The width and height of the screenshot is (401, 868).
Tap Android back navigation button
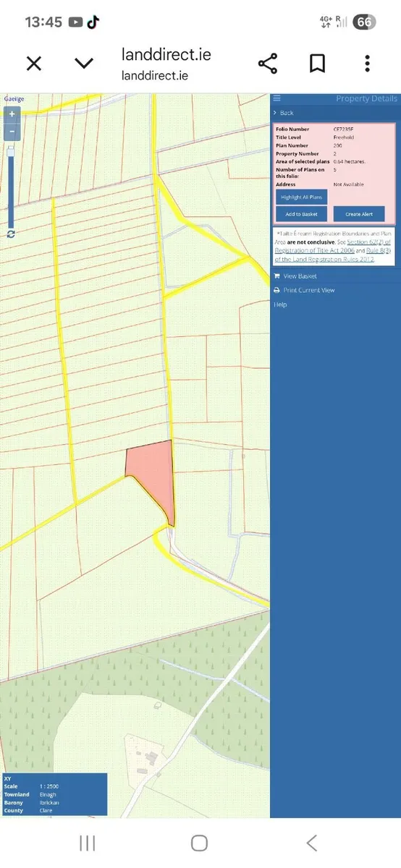(x=312, y=843)
